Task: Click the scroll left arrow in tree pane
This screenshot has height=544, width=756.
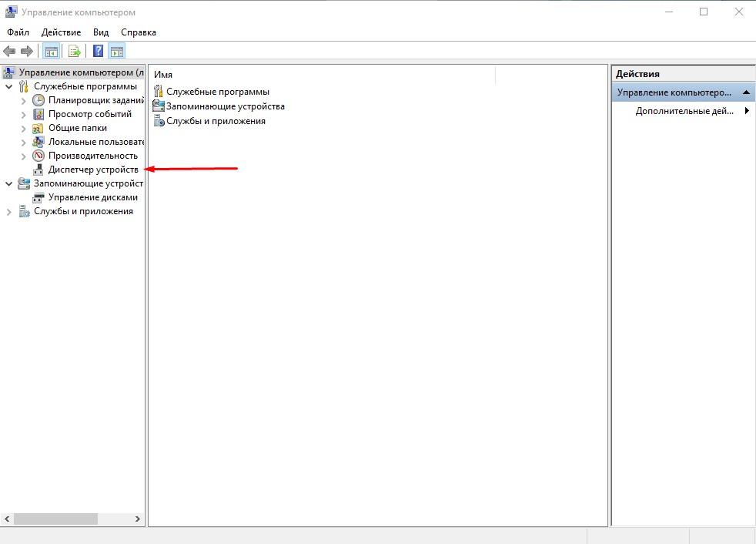Action: tap(7, 519)
